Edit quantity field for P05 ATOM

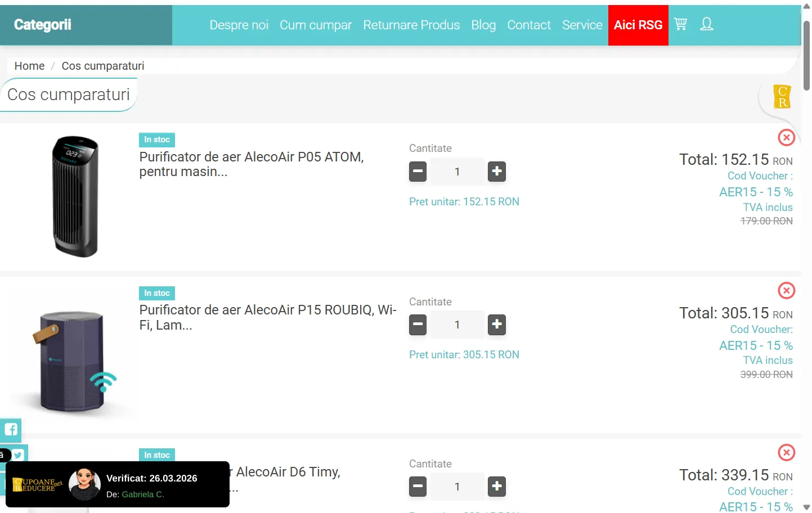(x=457, y=172)
